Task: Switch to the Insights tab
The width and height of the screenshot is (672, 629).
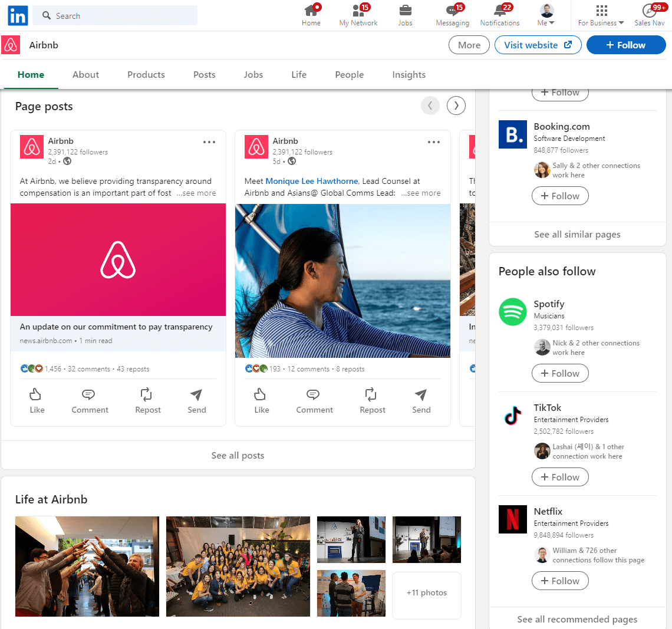Action: tap(409, 75)
